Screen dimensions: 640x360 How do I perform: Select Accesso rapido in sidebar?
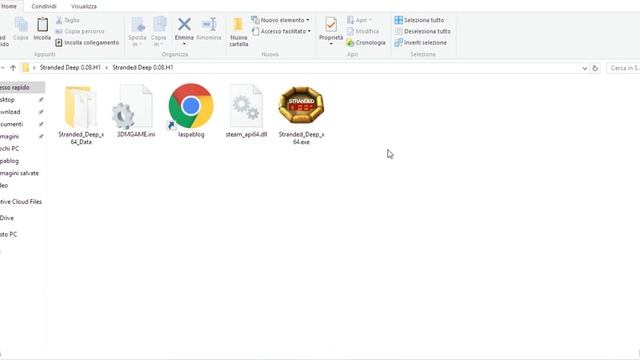(22, 87)
